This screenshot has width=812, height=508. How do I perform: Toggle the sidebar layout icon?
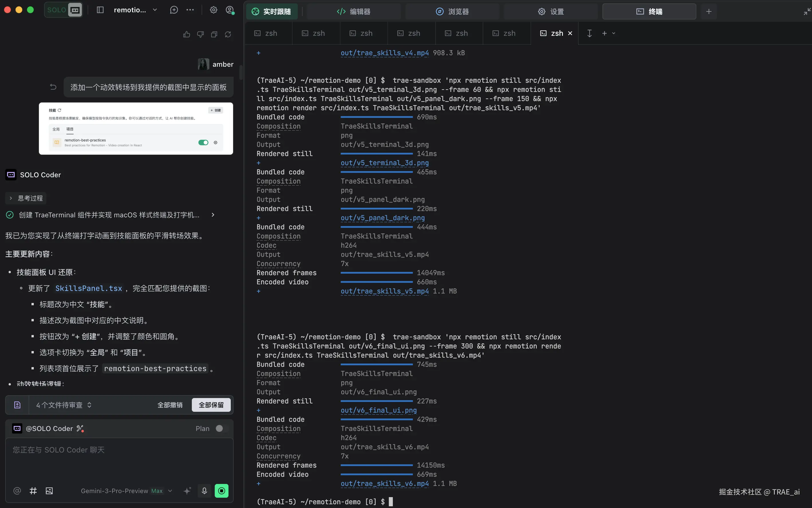pos(100,10)
